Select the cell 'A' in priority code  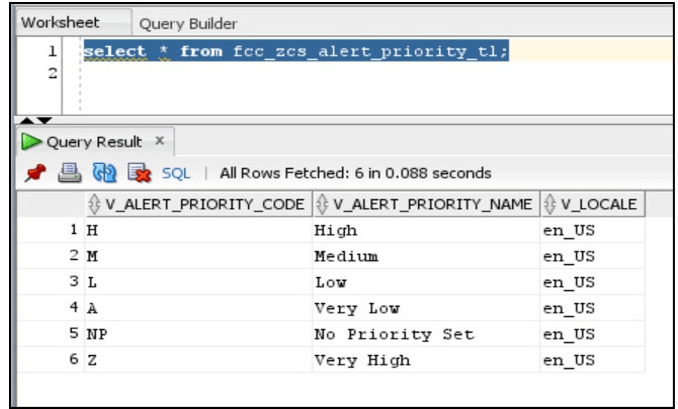pos(198,308)
